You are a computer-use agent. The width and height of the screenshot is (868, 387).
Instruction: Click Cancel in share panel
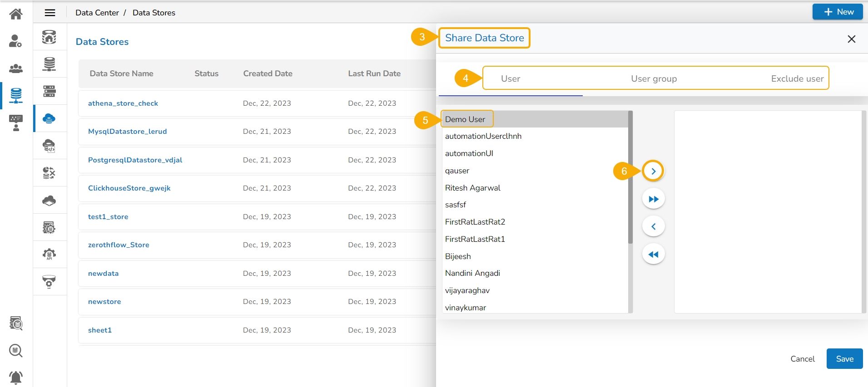click(x=802, y=359)
